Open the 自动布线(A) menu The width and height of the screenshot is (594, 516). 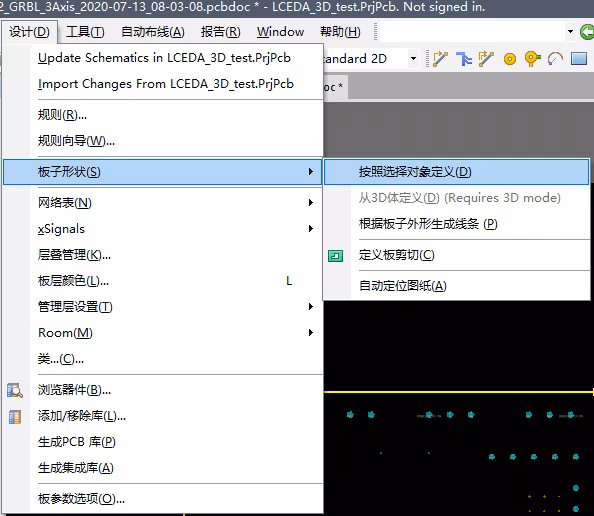(x=153, y=32)
